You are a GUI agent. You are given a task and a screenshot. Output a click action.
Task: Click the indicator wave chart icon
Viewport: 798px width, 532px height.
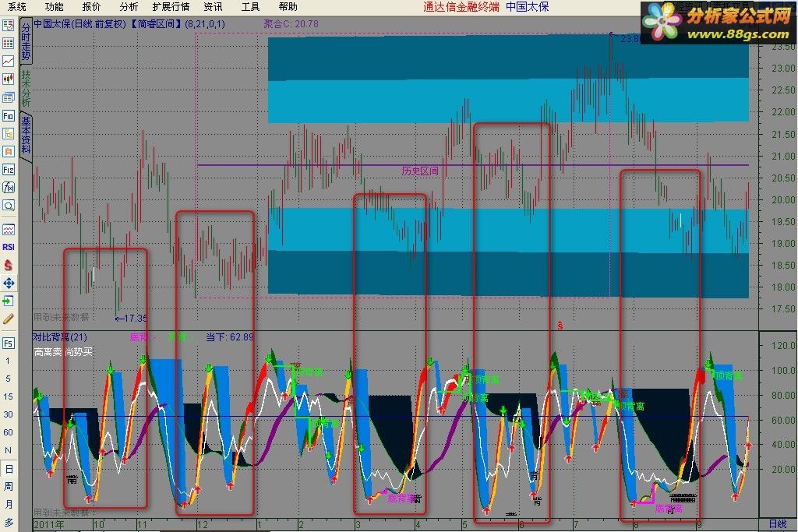point(8,229)
